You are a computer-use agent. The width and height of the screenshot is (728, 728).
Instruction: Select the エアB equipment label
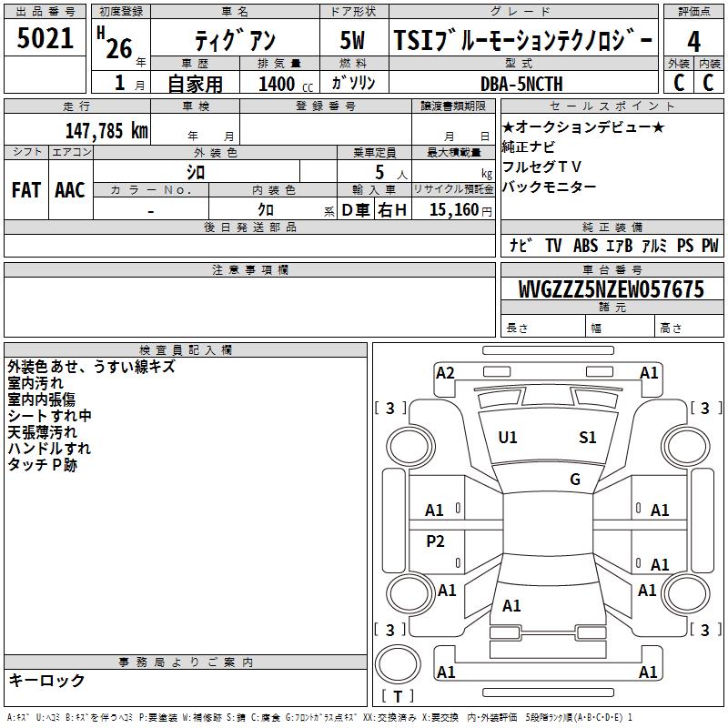pyautogui.click(x=620, y=245)
